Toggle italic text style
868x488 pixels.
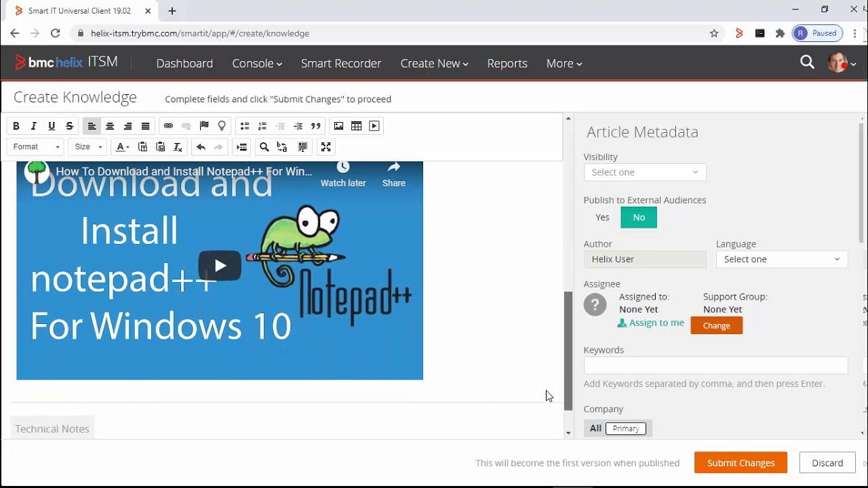[x=33, y=126]
